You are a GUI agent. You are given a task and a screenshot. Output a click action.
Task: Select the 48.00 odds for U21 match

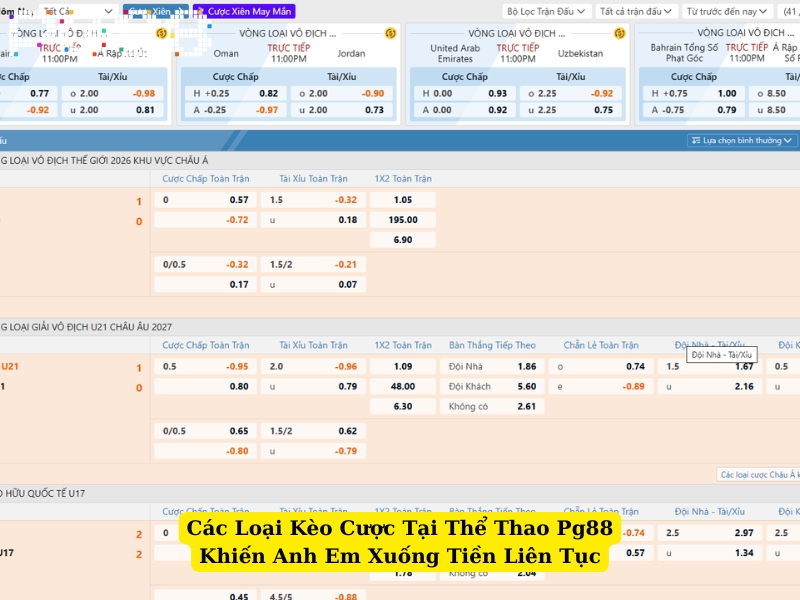(x=403, y=386)
